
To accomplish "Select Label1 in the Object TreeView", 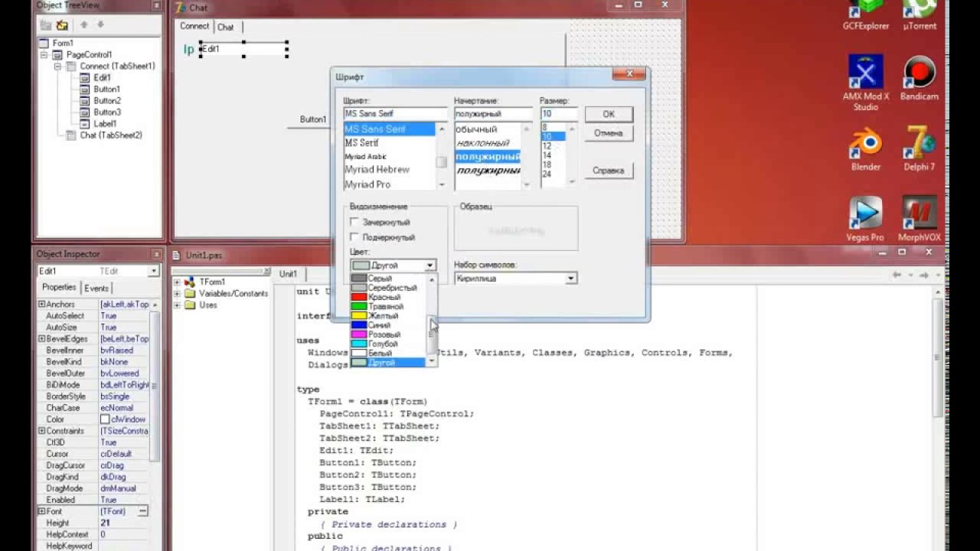I will click(x=105, y=124).
